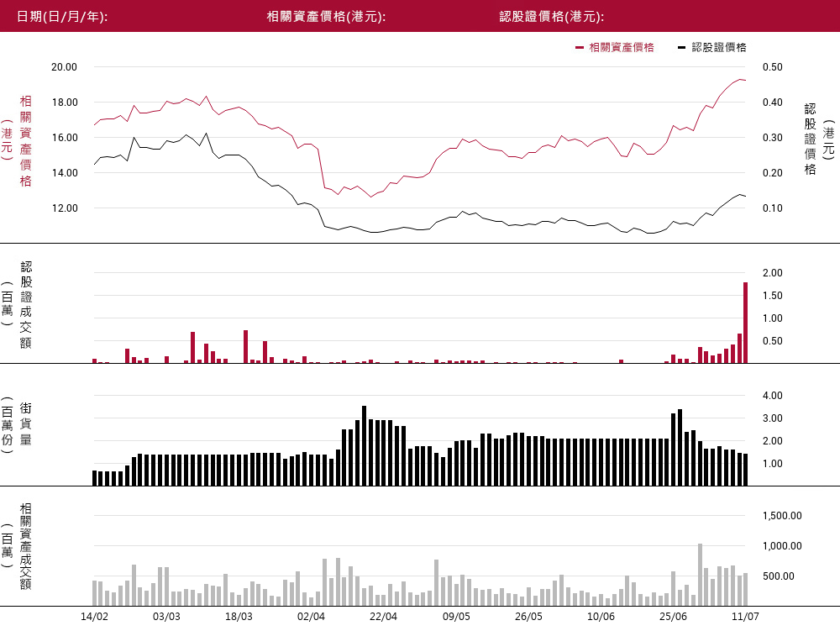Click the black 認股證價格 legend swatch

click(x=681, y=48)
